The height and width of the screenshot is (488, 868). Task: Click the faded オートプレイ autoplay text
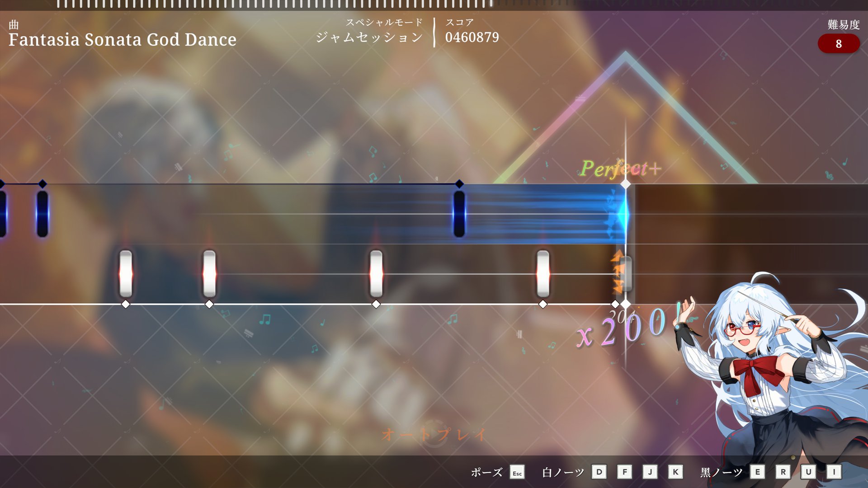(433, 435)
